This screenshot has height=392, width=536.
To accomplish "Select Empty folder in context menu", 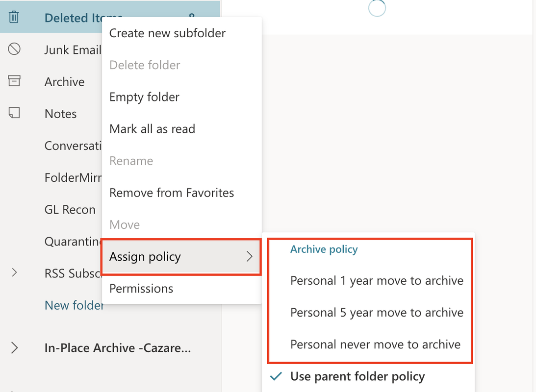I will click(x=144, y=97).
